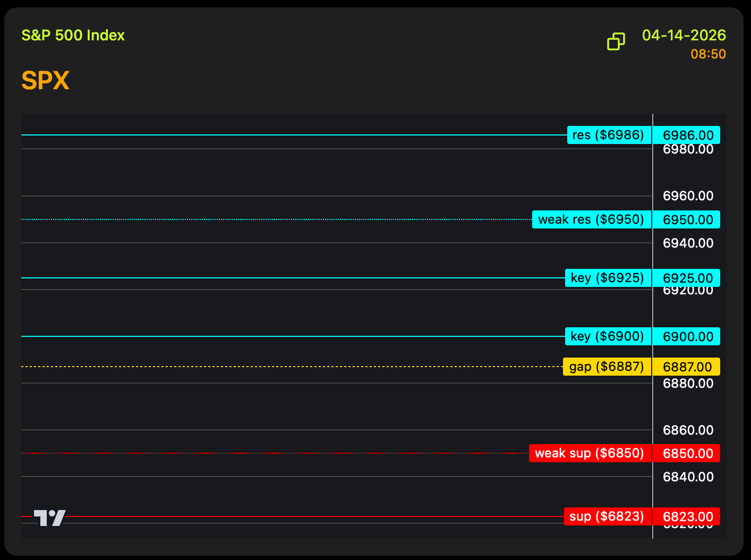The height and width of the screenshot is (560, 751).
Task: Click the 6925.00 cyan price tag
Action: pos(687,278)
